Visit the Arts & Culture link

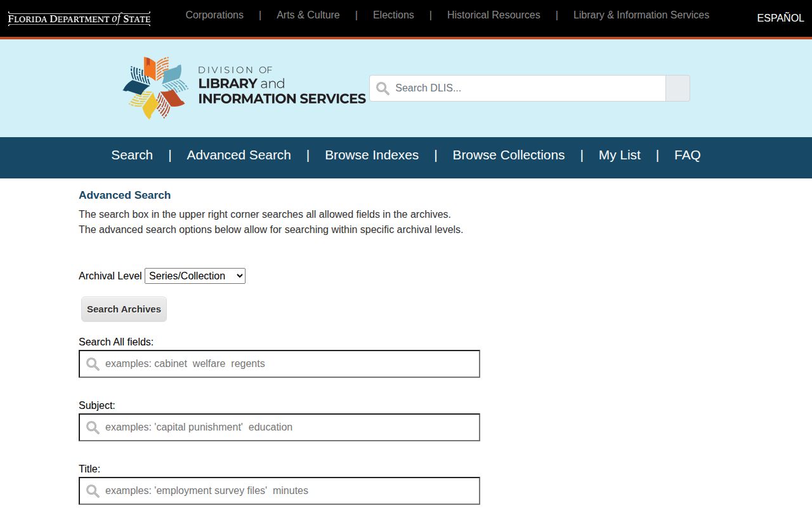click(308, 15)
